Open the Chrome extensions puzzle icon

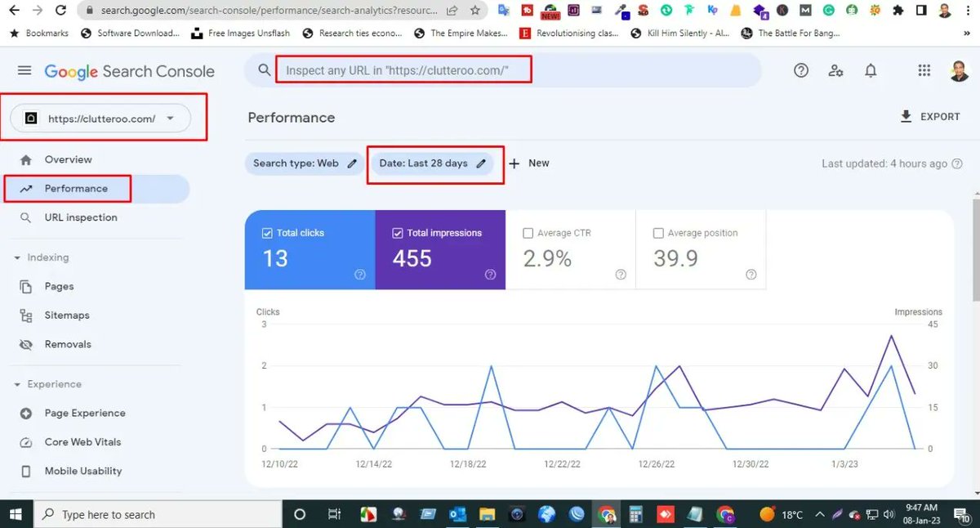[x=898, y=11]
